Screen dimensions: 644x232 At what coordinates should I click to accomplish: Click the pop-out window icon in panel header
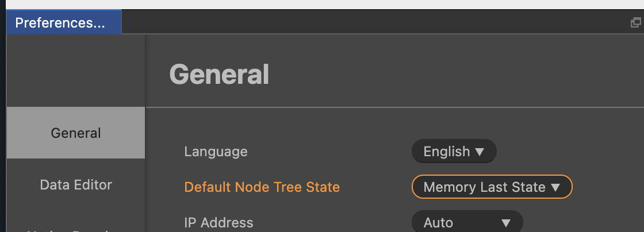click(635, 23)
